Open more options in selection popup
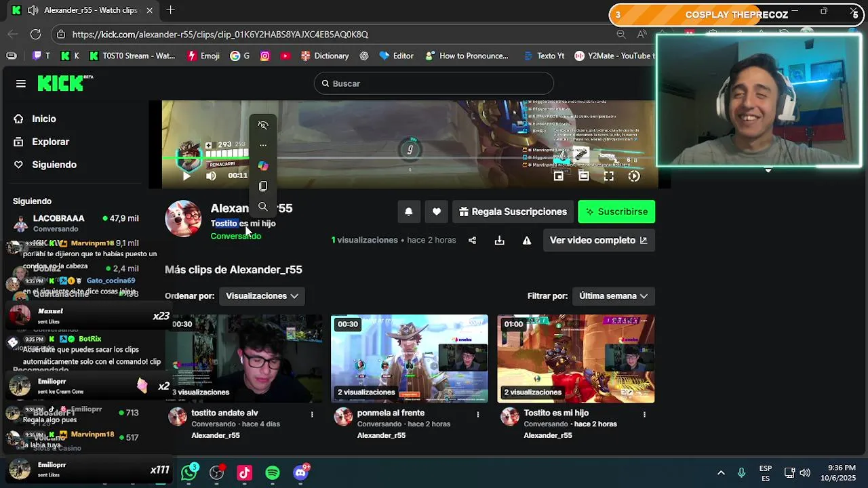Image resolution: width=868 pixels, height=488 pixels. 263,145
